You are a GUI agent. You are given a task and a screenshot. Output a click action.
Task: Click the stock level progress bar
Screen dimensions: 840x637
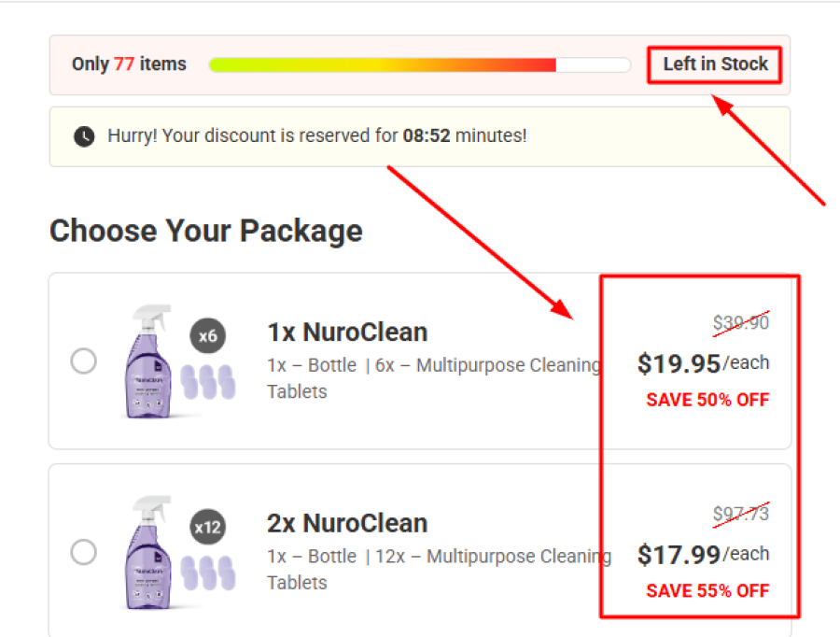point(419,64)
